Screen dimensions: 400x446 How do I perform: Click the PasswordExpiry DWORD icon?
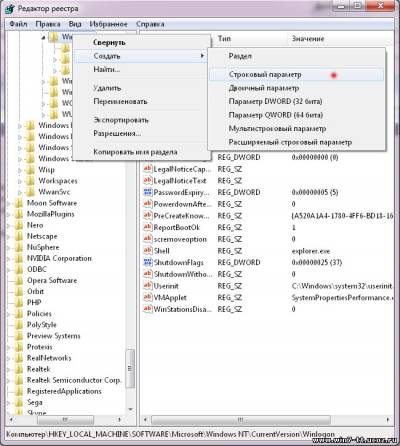[x=148, y=192]
